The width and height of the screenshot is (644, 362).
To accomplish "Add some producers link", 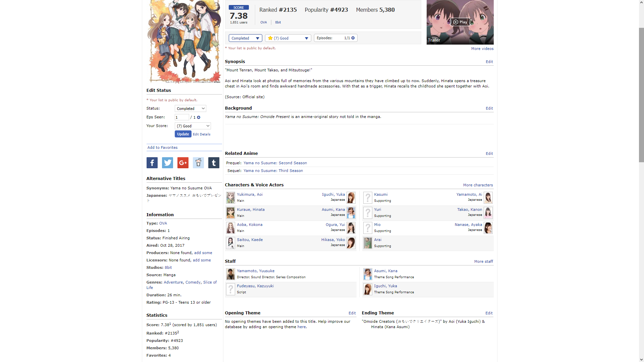I will point(203,253).
